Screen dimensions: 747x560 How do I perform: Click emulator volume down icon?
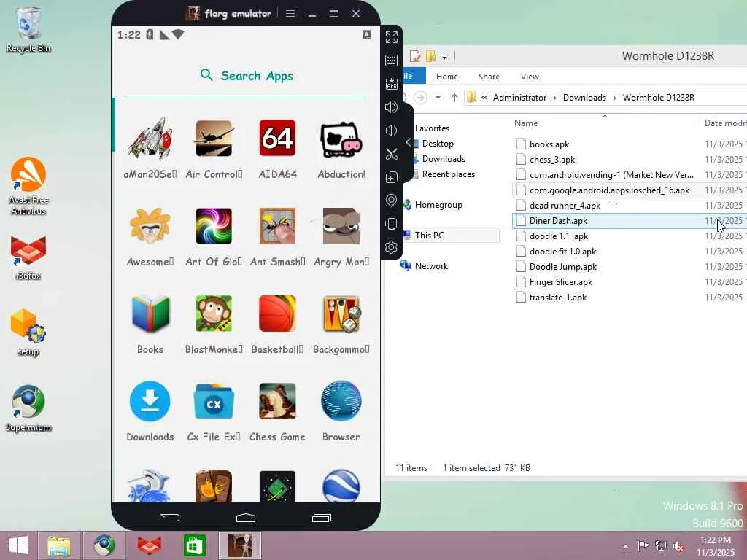(x=392, y=131)
